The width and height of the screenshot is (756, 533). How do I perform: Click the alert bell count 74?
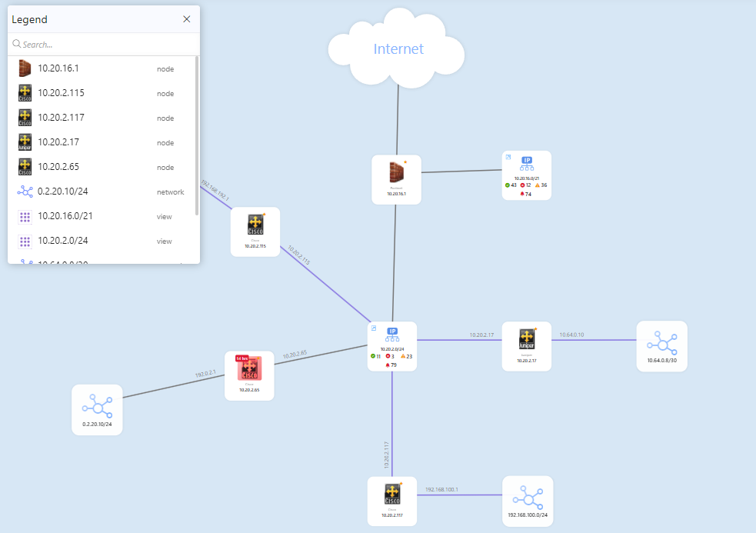[525, 194]
